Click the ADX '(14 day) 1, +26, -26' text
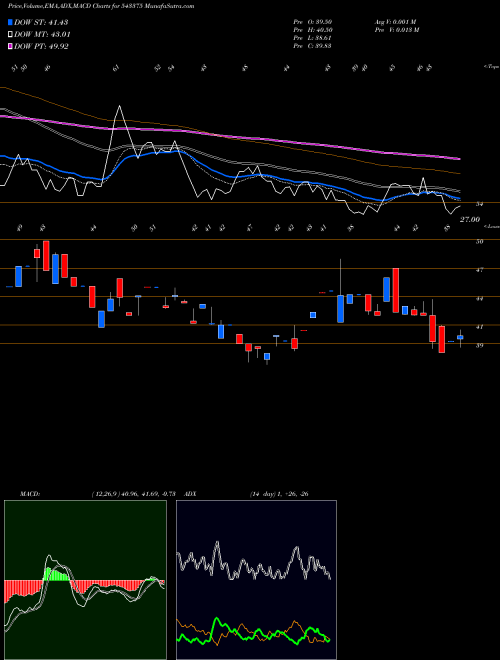The width and height of the screenshot is (500, 660). [x=279, y=494]
